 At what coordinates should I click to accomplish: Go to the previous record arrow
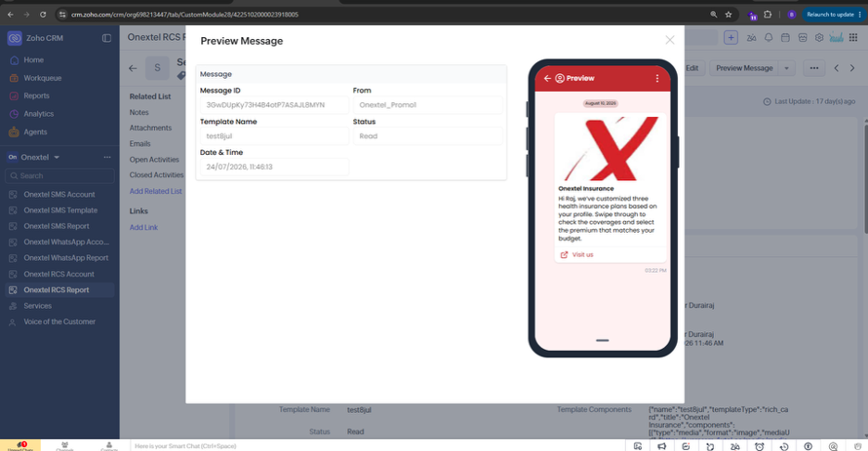(836, 68)
